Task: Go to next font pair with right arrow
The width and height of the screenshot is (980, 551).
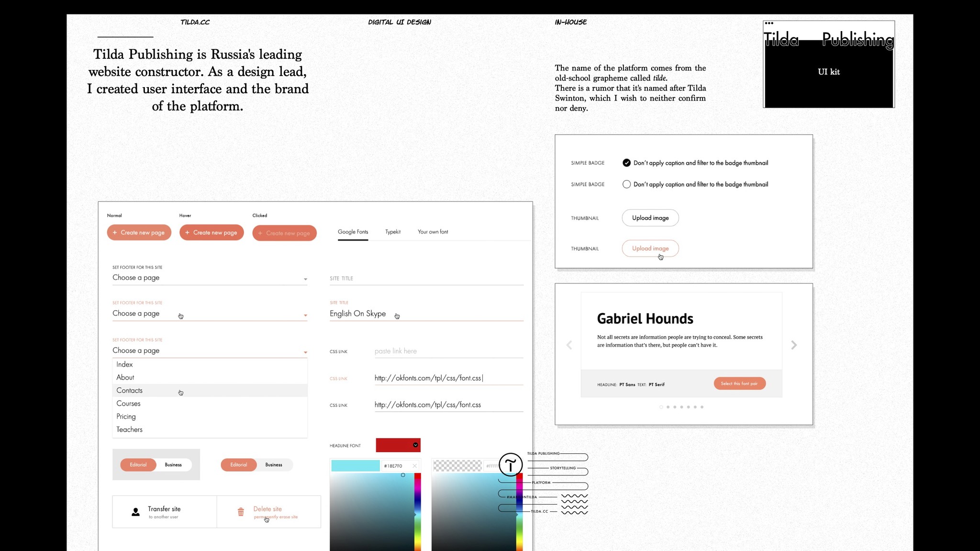Action: click(794, 345)
